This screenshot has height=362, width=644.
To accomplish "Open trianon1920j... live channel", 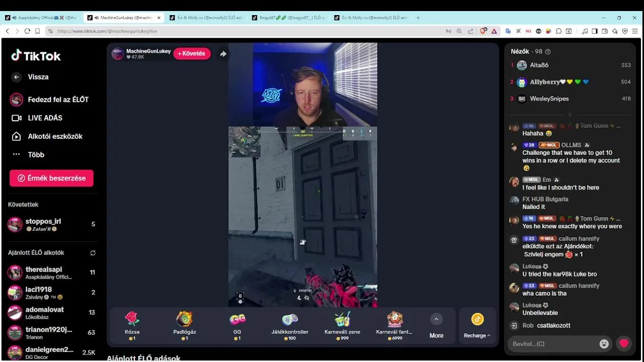I will click(52, 333).
